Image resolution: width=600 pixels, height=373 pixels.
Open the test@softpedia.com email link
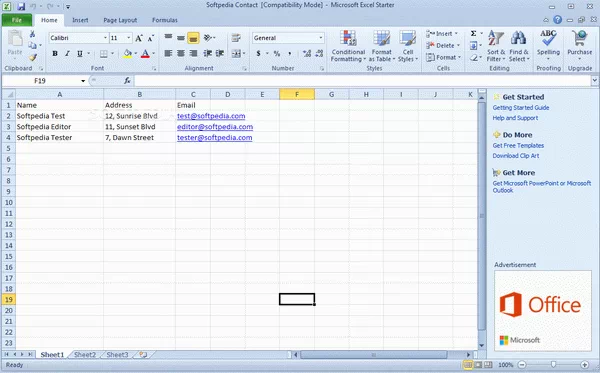tap(211, 116)
